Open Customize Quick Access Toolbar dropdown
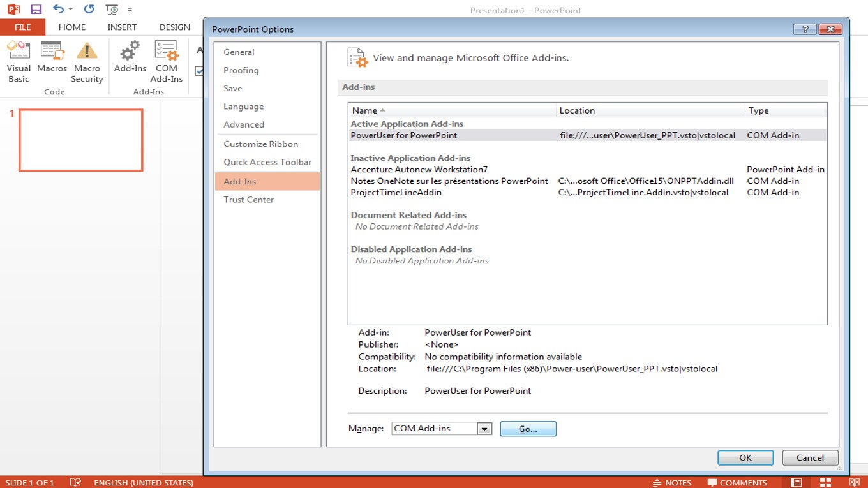Image resolution: width=868 pixels, height=488 pixels. pyautogui.click(x=130, y=10)
